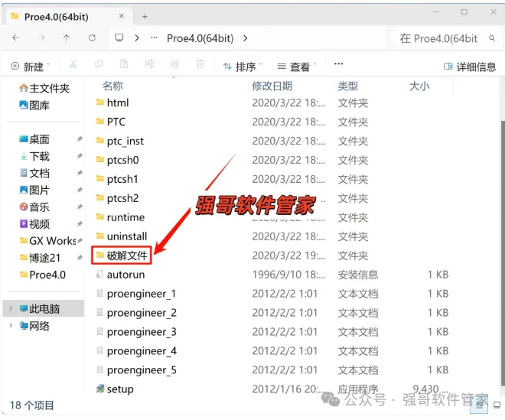Open 博途21 in the sidebar

(40, 258)
